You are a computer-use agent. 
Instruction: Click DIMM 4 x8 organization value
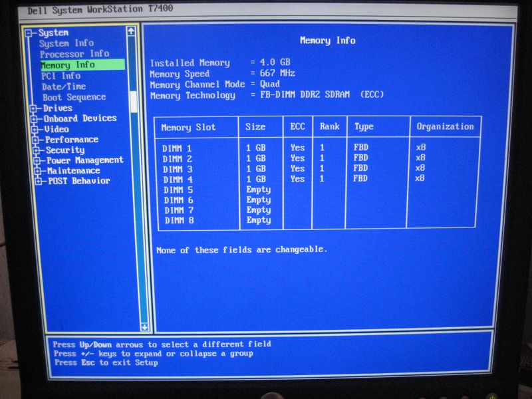coord(420,178)
